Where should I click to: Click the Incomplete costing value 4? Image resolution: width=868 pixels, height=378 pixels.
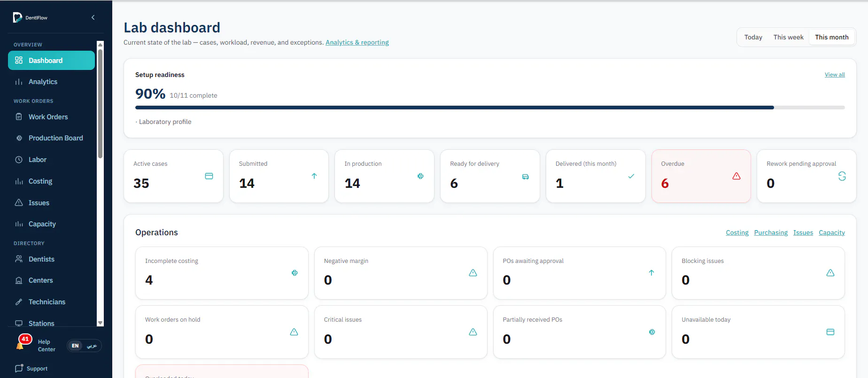(149, 280)
